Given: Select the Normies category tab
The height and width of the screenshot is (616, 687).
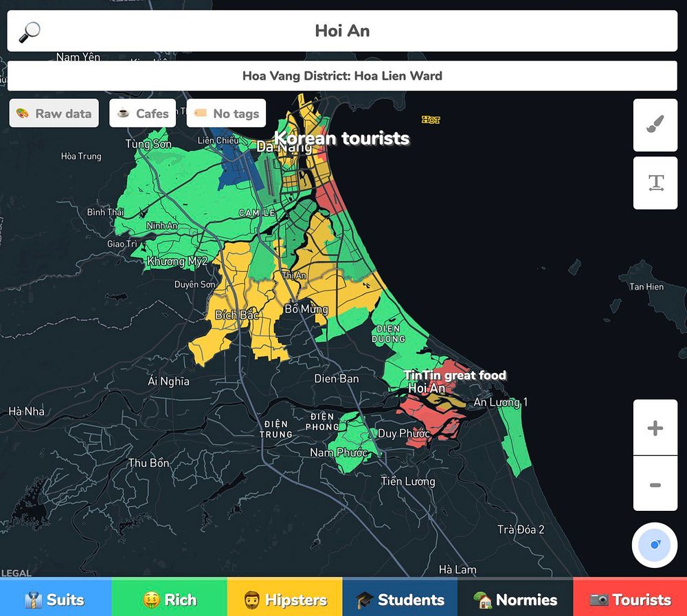Looking at the screenshot, I should (515, 599).
